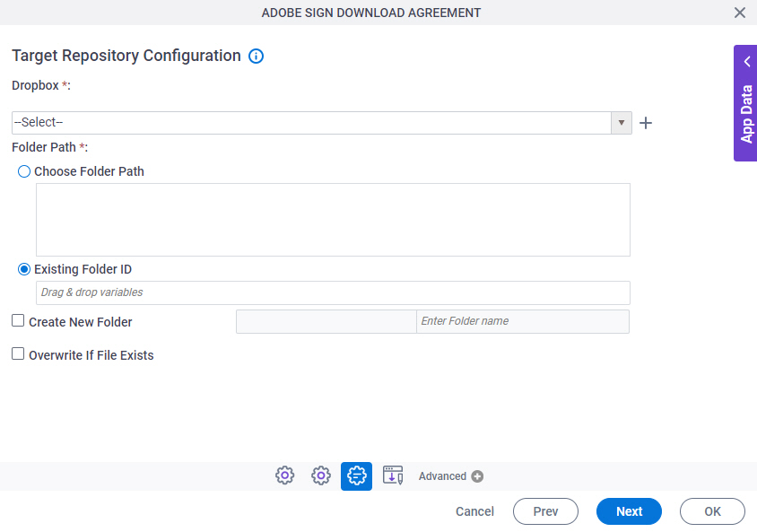
Task: Go back with the Prev button
Action: (x=545, y=511)
